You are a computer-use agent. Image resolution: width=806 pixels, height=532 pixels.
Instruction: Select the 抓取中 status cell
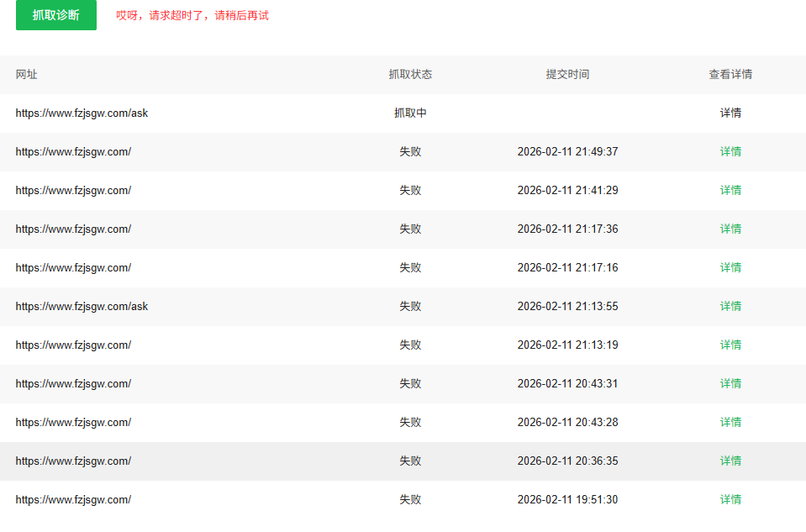tap(410, 113)
